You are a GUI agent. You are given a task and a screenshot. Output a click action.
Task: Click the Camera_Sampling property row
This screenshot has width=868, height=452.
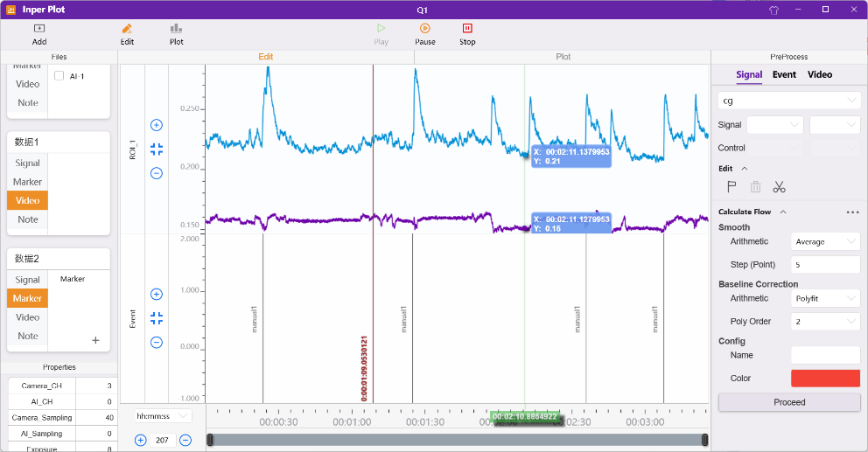pyautogui.click(x=61, y=418)
